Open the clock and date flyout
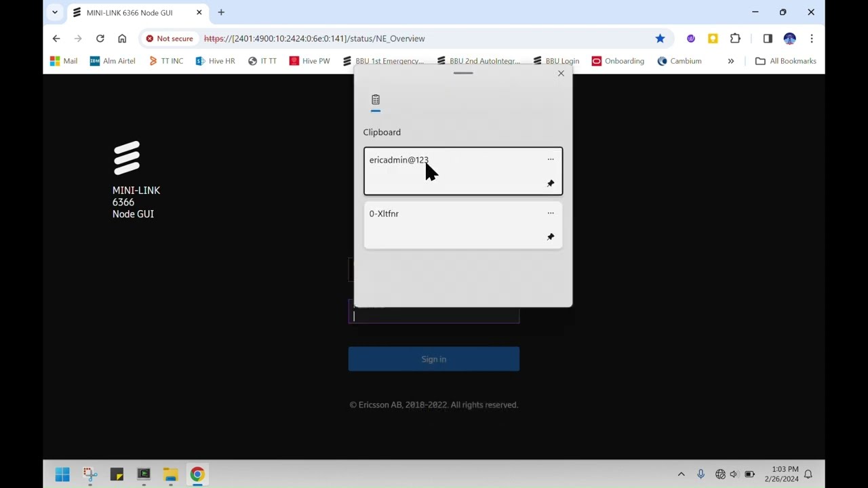The width and height of the screenshot is (868, 488). [782, 474]
